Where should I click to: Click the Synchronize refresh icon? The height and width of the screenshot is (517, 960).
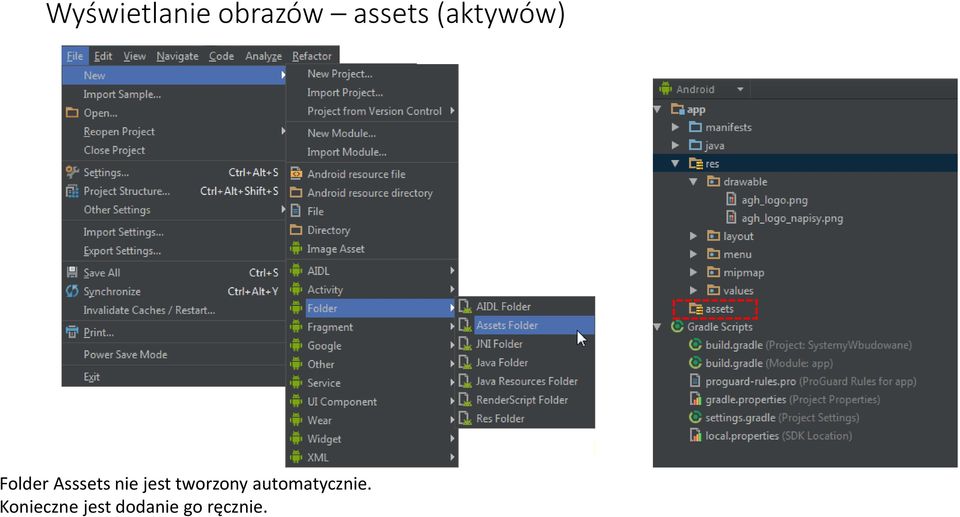(72, 291)
